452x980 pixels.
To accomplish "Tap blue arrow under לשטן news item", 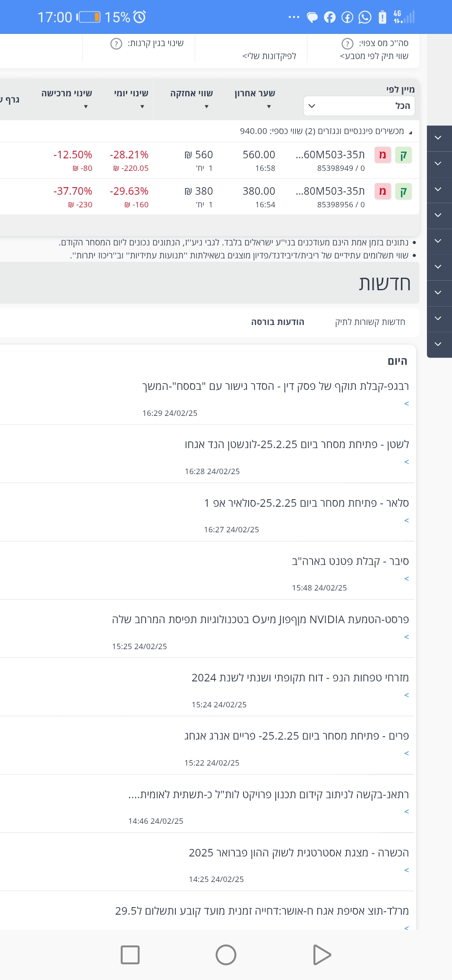I will pos(406,462).
